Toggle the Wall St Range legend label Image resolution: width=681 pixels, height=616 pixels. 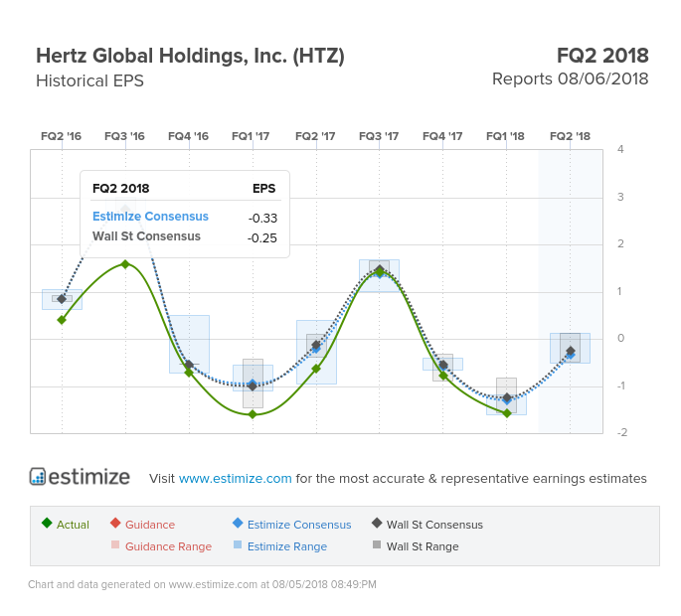(423, 546)
